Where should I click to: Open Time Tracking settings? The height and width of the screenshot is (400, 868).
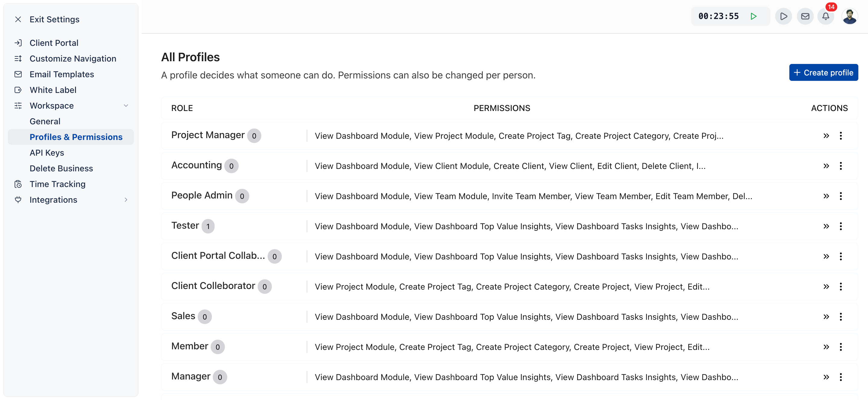click(x=57, y=184)
